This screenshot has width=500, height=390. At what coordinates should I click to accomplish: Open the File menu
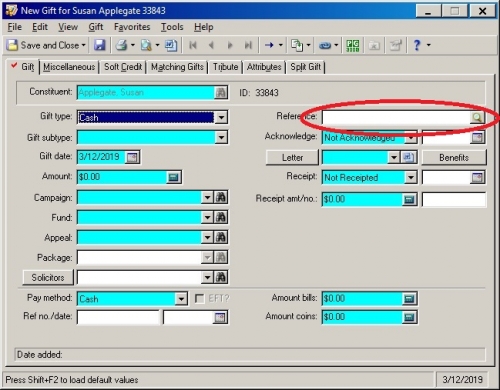pos(15,27)
